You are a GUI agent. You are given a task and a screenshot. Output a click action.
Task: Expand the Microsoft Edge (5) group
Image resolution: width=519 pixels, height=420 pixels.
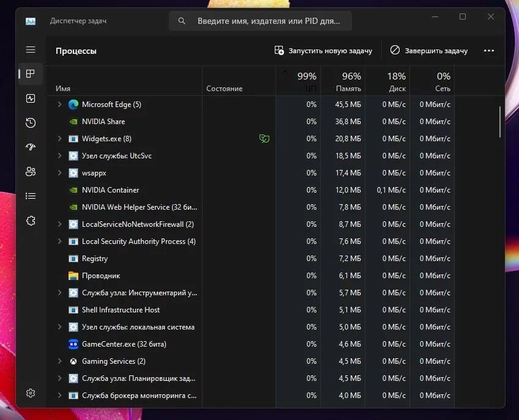(59, 104)
